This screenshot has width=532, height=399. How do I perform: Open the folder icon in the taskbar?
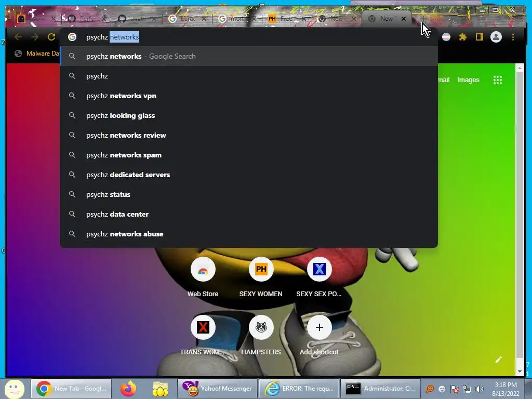pos(161,389)
